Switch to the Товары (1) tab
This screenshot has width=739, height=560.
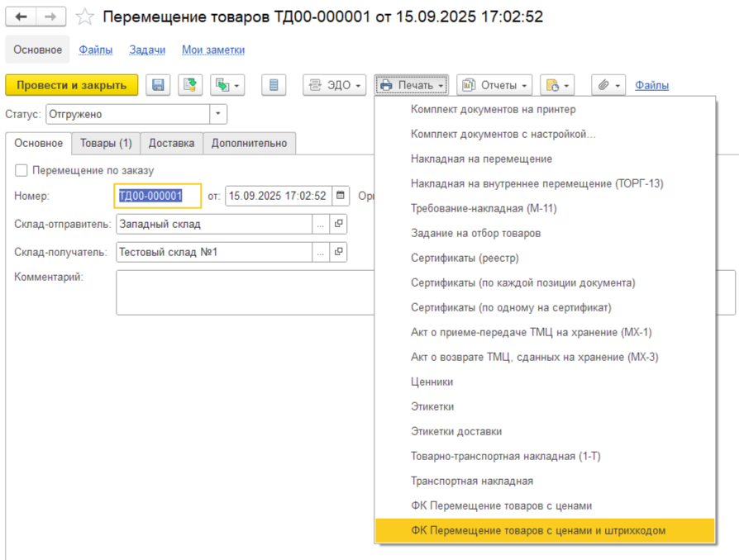(x=106, y=143)
